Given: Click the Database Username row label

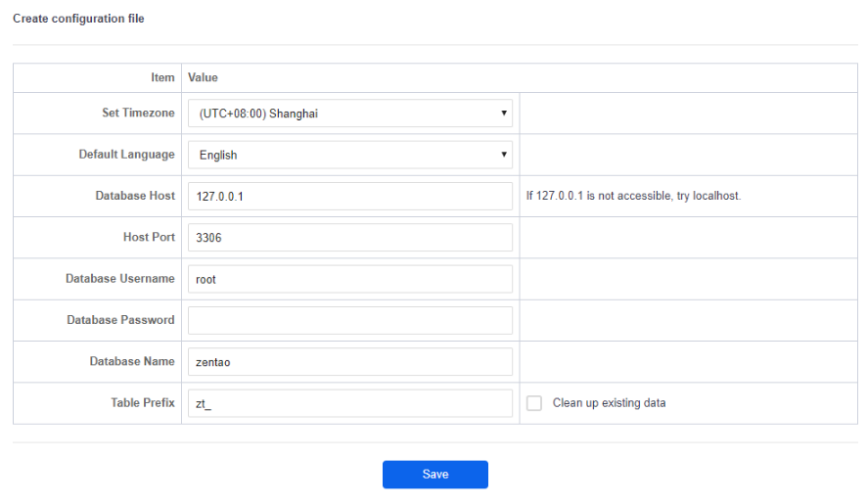Looking at the screenshot, I should [120, 279].
